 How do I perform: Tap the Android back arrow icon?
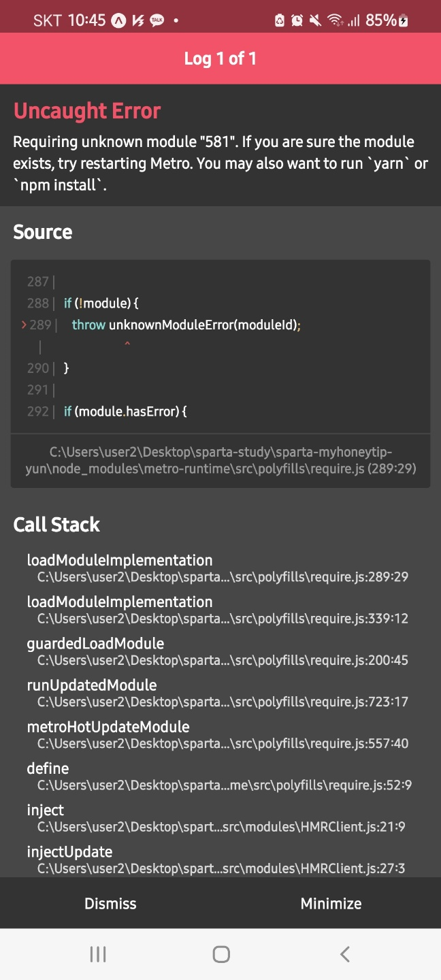coord(345,954)
